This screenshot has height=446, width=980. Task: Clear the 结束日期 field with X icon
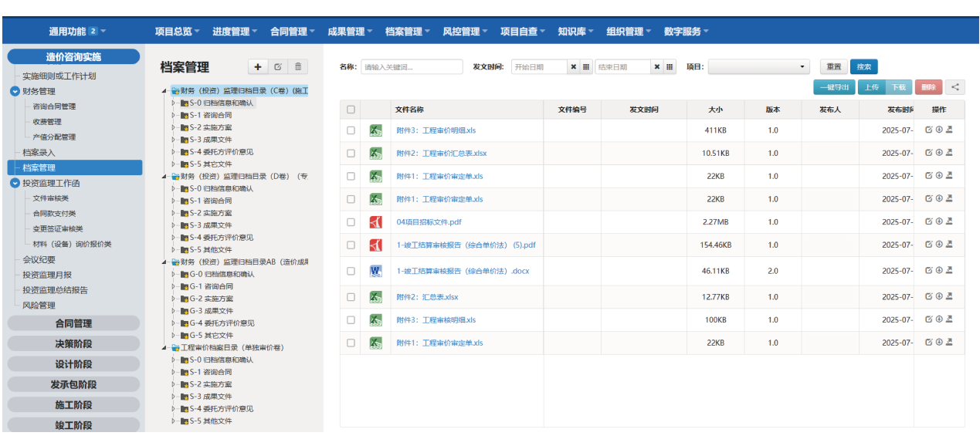657,67
